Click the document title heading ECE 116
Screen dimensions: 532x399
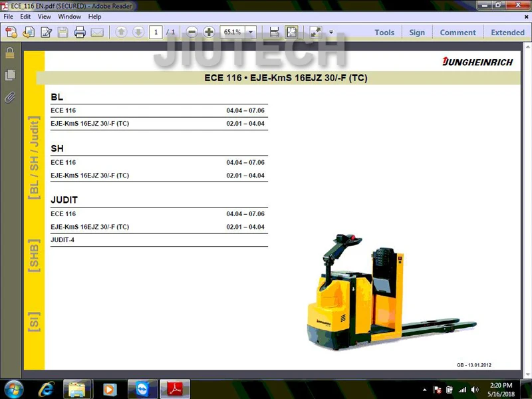pos(286,78)
